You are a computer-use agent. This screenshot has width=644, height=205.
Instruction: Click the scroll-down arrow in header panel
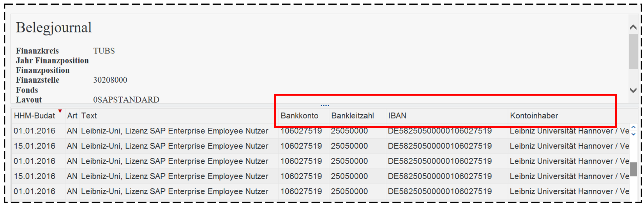point(633,90)
